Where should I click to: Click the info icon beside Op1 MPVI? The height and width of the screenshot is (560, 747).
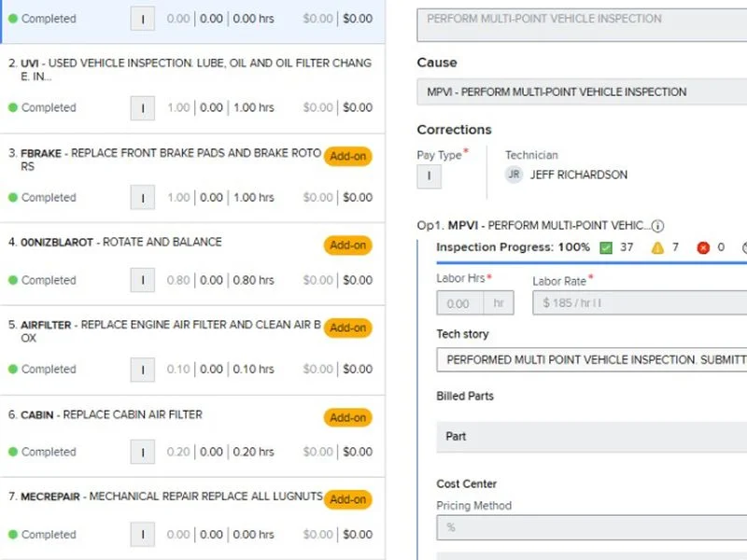[x=657, y=226]
